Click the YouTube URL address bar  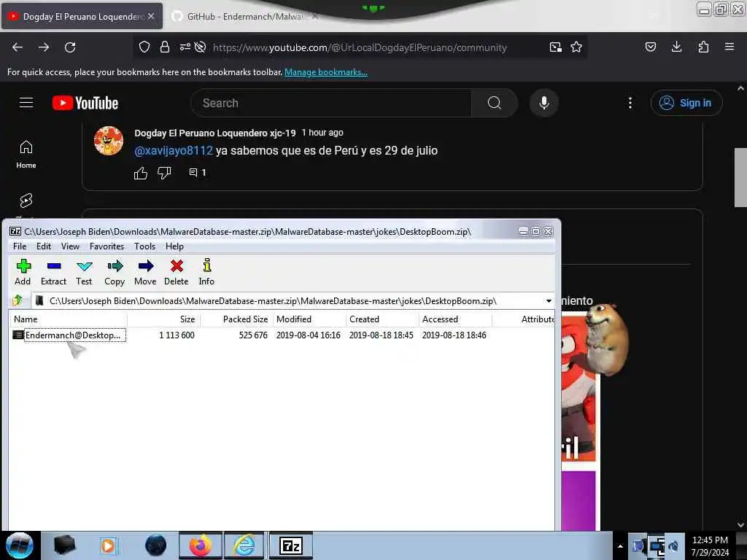(x=360, y=47)
